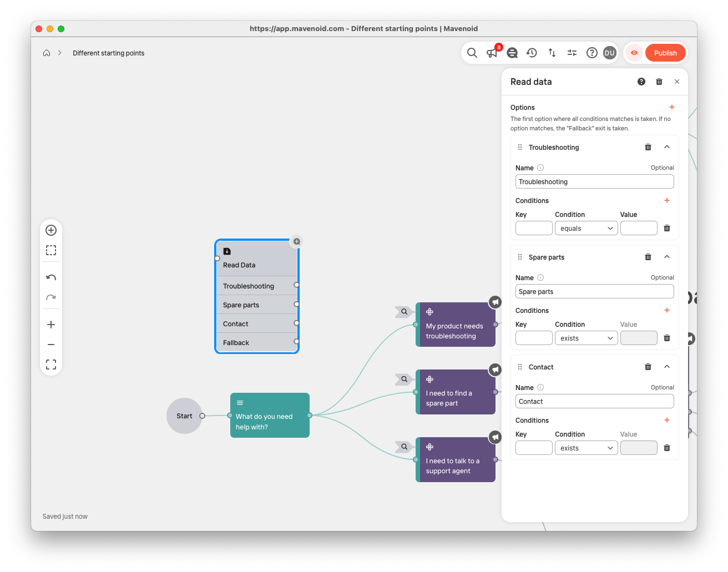Open Spare parts condition dropdown showing exists
728x572 pixels.
pyautogui.click(x=586, y=338)
